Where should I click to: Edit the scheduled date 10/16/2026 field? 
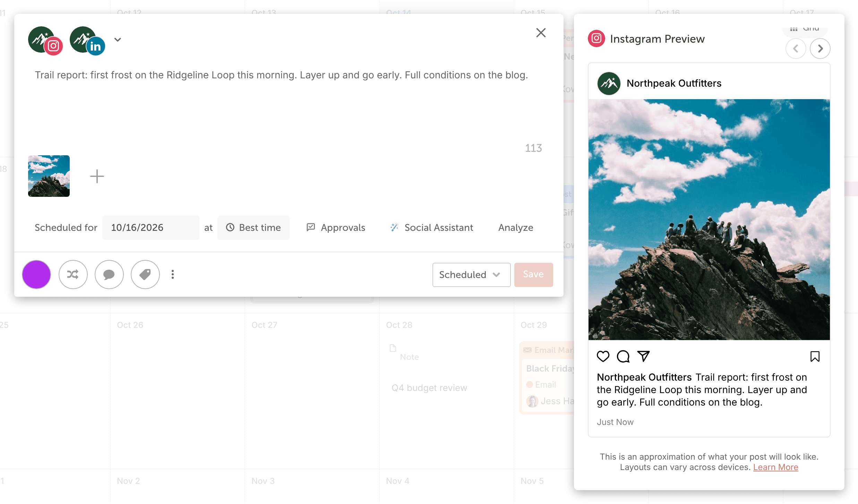tap(151, 228)
